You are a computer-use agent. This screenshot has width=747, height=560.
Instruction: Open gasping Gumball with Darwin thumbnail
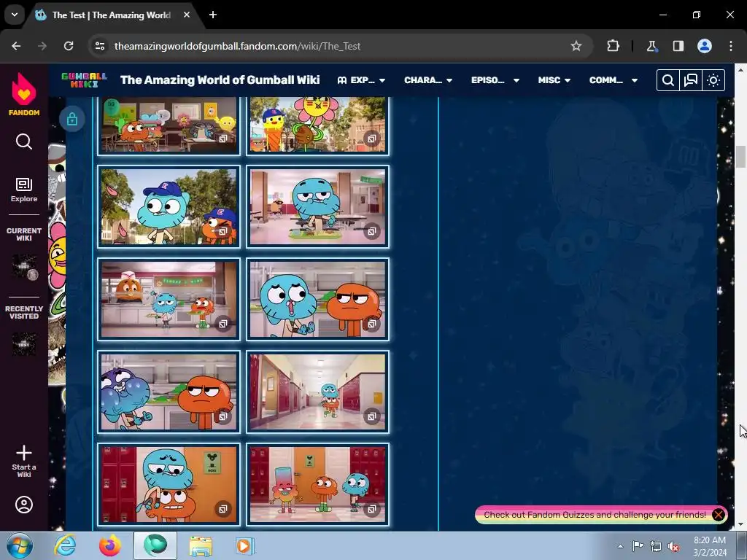318,299
